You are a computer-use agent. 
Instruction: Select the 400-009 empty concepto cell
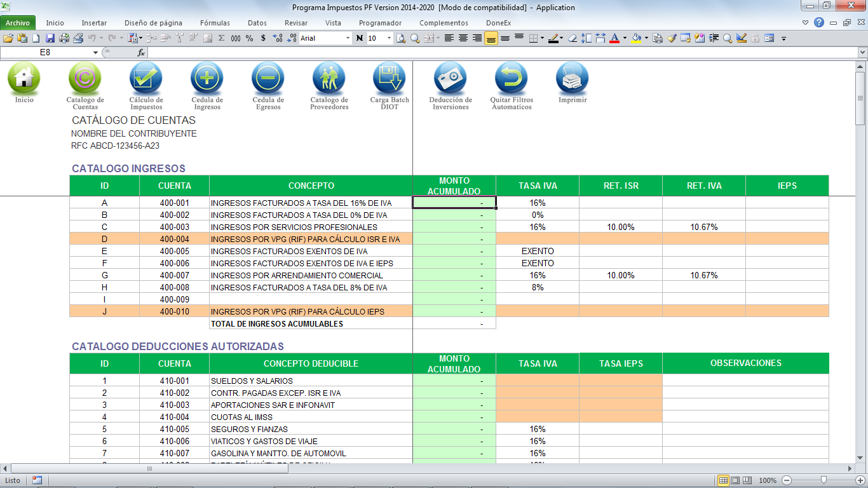(311, 299)
